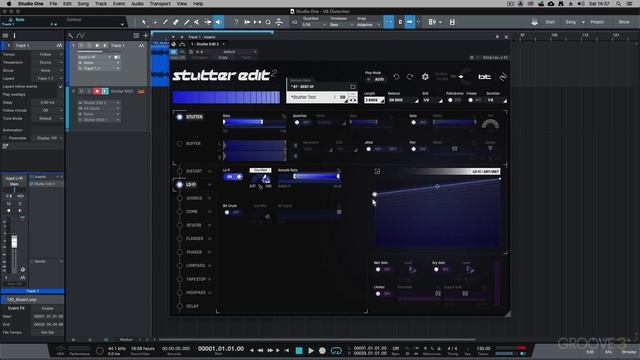Open the gesture bank browser icon
The height and width of the screenshot is (360, 640).
click(x=353, y=87)
